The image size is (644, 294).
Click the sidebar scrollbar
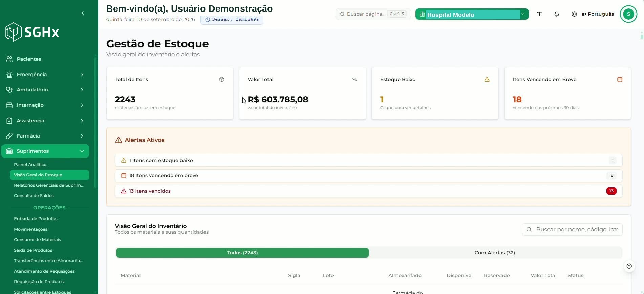[95, 122]
